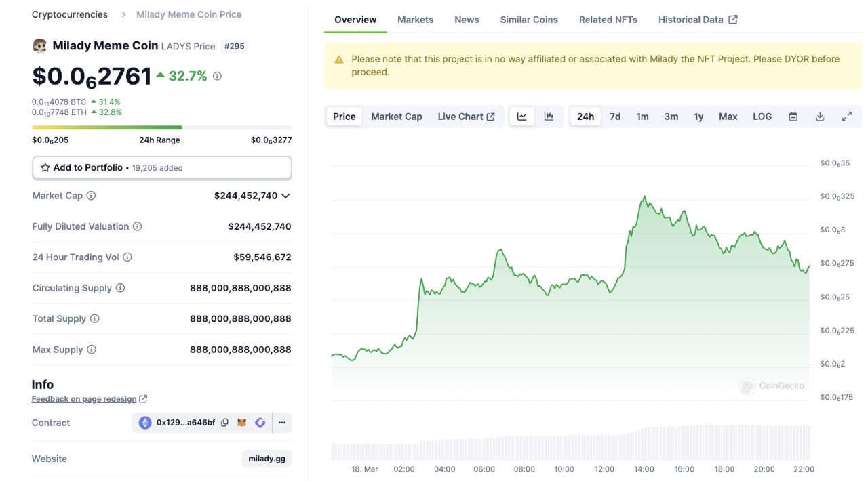Click the Market Cap info icon
The image size is (868, 481).
pyautogui.click(x=91, y=196)
